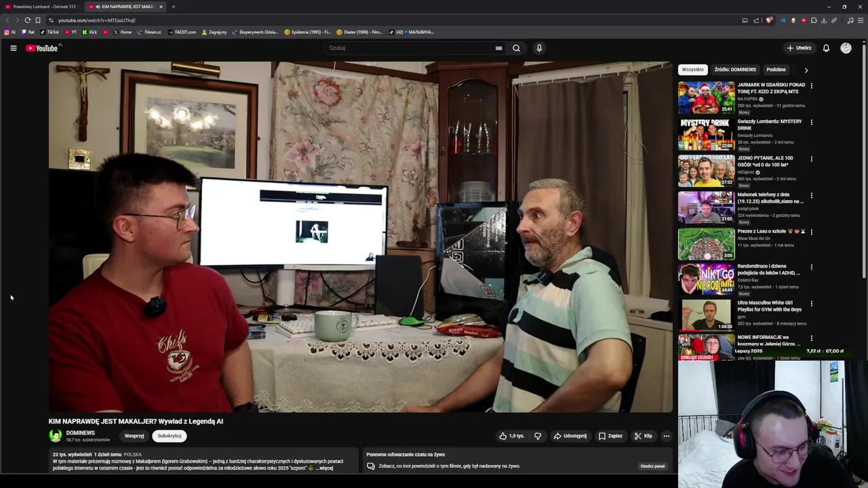Open Prezes z Lasu o szkole video
The image size is (868, 488).
pyautogui.click(x=706, y=244)
